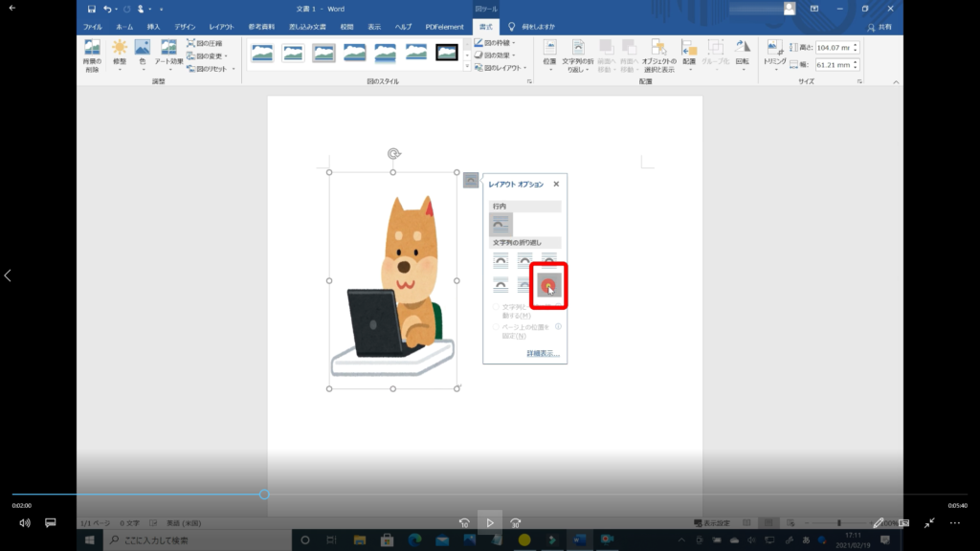
Task: Open the Design (デザイン) ribbon tab
Action: click(x=186, y=27)
